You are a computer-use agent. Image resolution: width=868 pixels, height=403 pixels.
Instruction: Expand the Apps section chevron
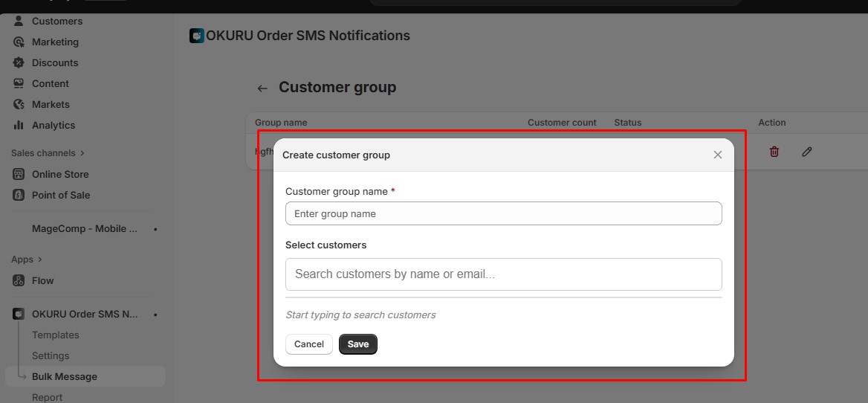[39, 259]
